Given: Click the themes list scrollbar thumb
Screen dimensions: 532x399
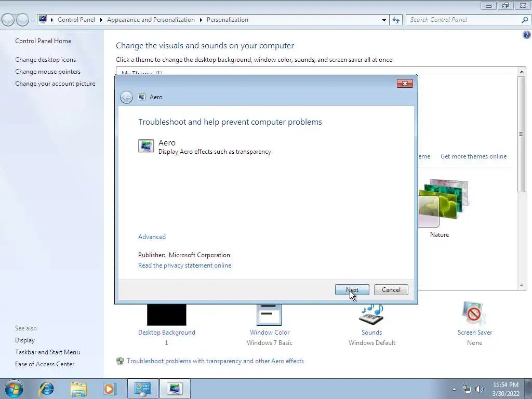Looking at the screenshot, I should [x=522, y=135].
